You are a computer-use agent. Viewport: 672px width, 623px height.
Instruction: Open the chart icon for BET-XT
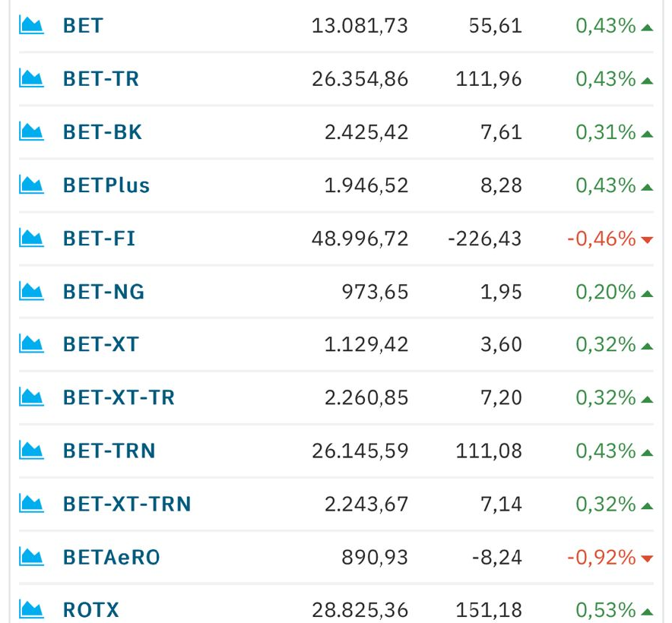pos(31,344)
